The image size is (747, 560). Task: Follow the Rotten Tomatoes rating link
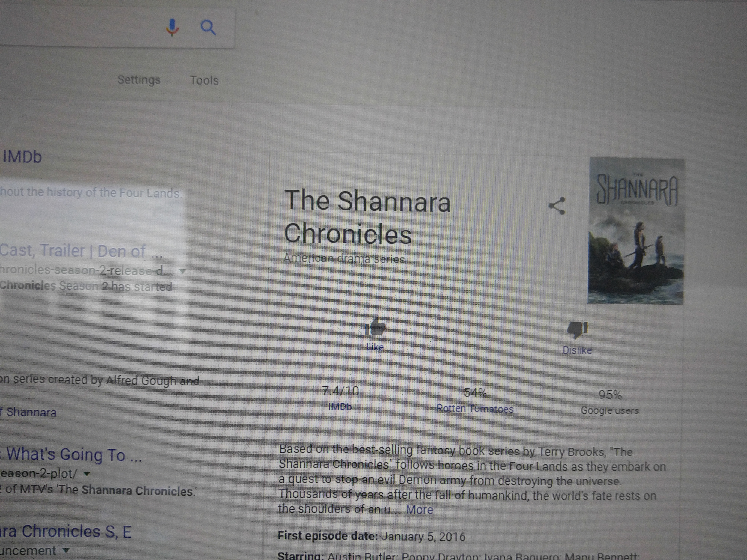475,408
